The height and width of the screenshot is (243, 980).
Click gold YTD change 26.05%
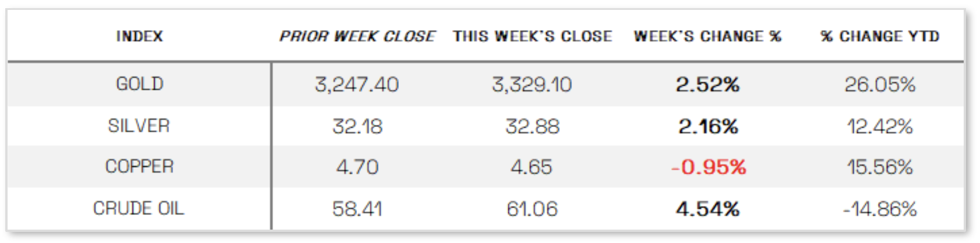[x=880, y=85]
